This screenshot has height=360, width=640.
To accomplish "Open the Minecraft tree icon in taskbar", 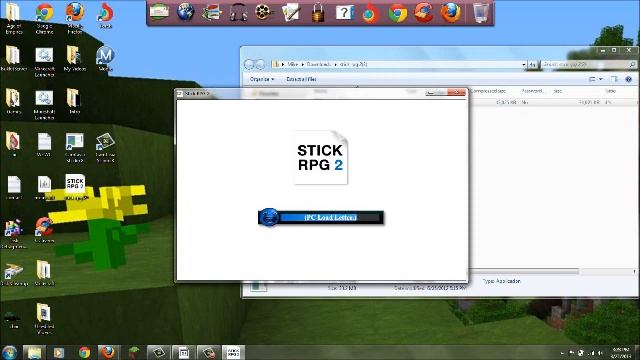I will point(133,352).
